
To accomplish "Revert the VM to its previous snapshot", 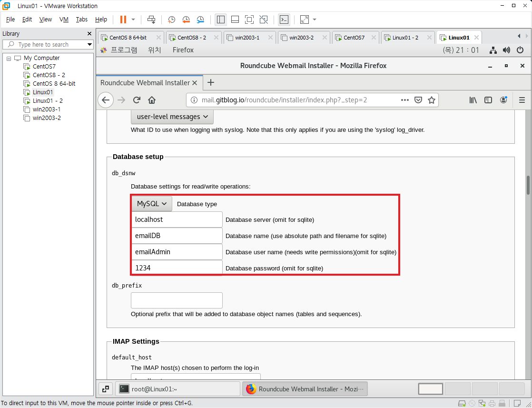I will (x=186, y=20).
